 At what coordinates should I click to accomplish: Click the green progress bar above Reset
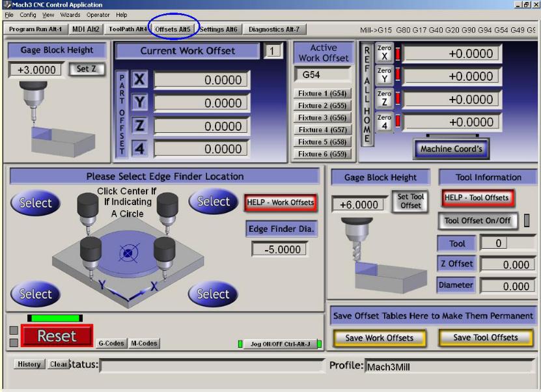(55, 318)
